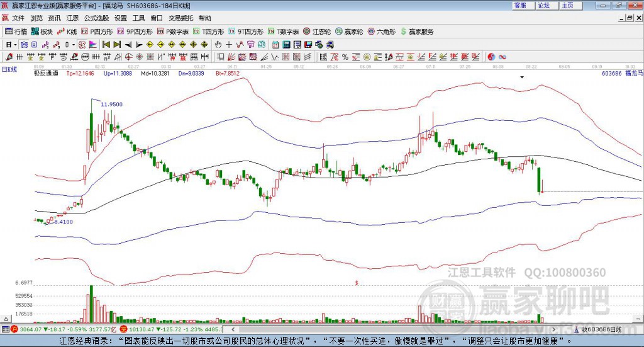Open the 江恩轮 Gann wheel
Image resolution: width=644 pixels, height=347 pixels.
(317, 31)
